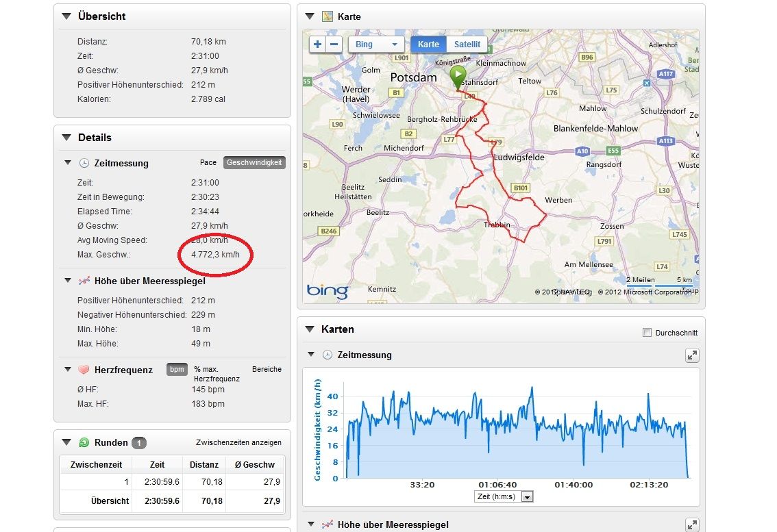Collapse the Höhe über Meeresspiegel chart in Karten
Screen dimensions: 777x532
pos(311,524)
